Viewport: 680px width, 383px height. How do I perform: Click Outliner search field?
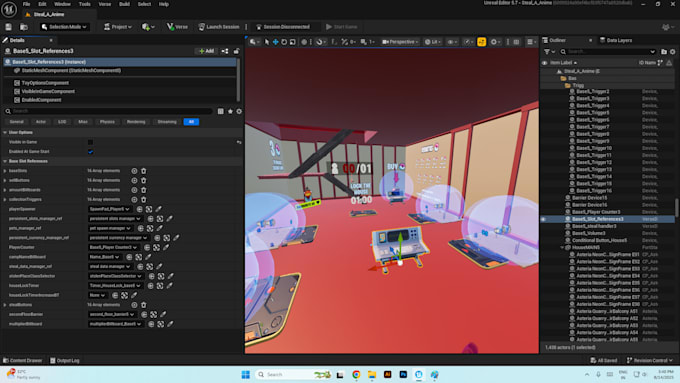click(x=608, y=52)
